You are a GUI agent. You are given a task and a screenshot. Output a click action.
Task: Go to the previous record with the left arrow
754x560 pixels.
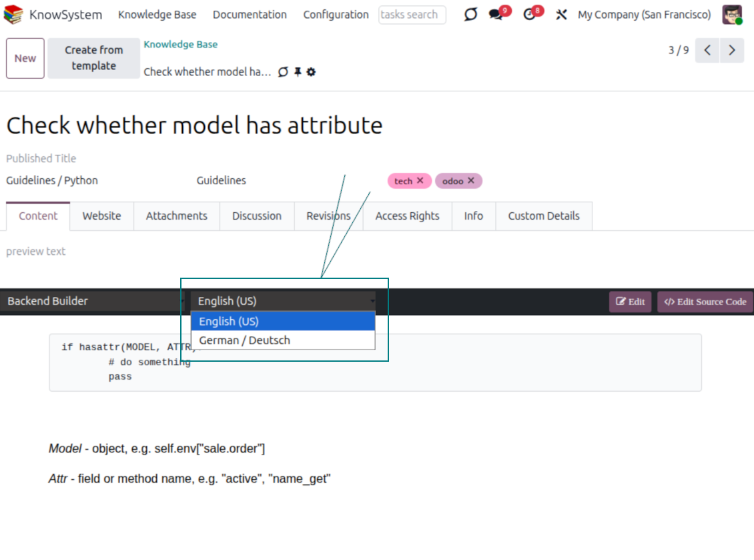(707, 50)
